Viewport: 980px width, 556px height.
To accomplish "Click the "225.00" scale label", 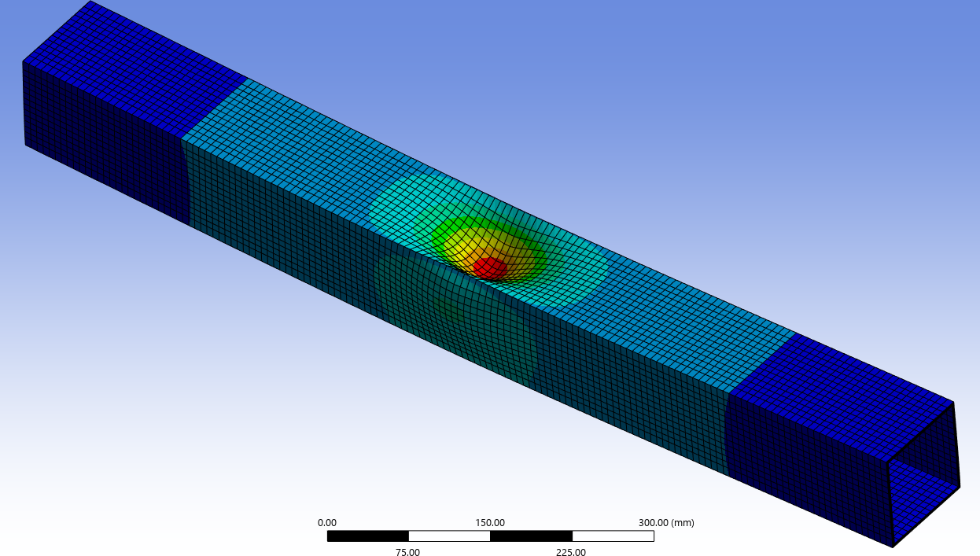I will [571, 552].
